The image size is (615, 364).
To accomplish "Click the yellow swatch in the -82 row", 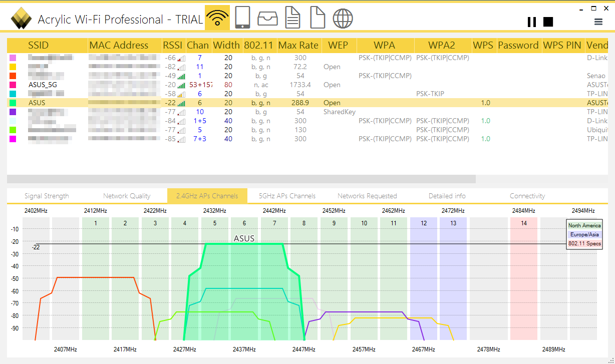I will point(13,67).
